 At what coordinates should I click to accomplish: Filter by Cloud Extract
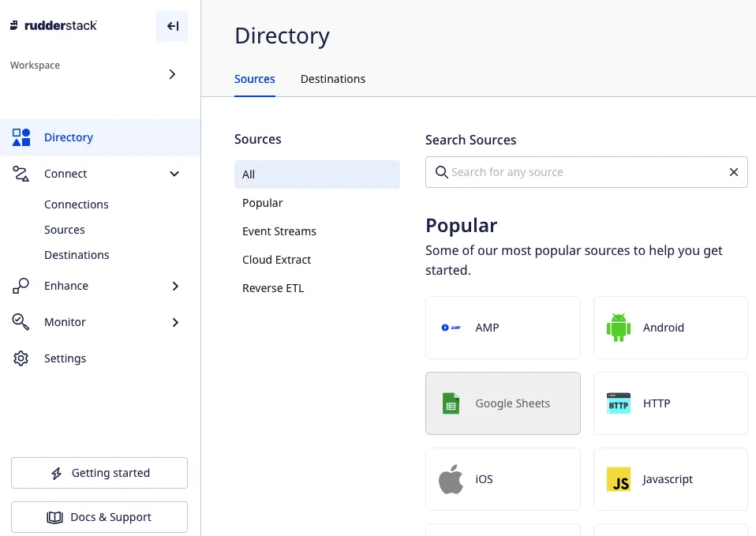277,260
